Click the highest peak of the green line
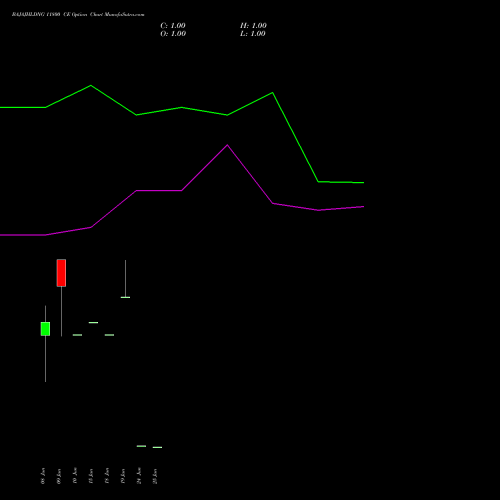This screenshot has height=500, width=500. pyautogui.click(x=91, y=86)
